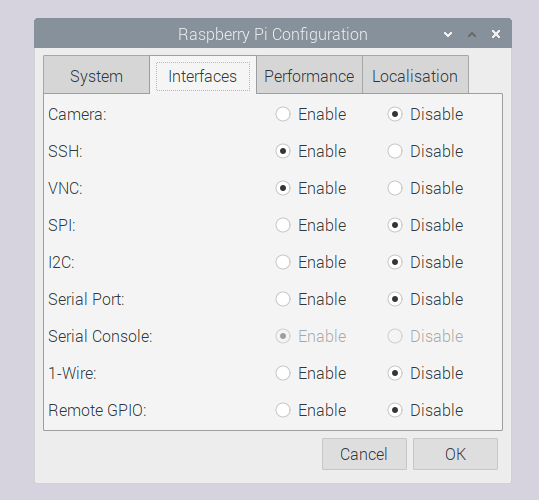Select the Interfaces tab
Viewport: 539px width, 500px height.
tap(203, 76)
